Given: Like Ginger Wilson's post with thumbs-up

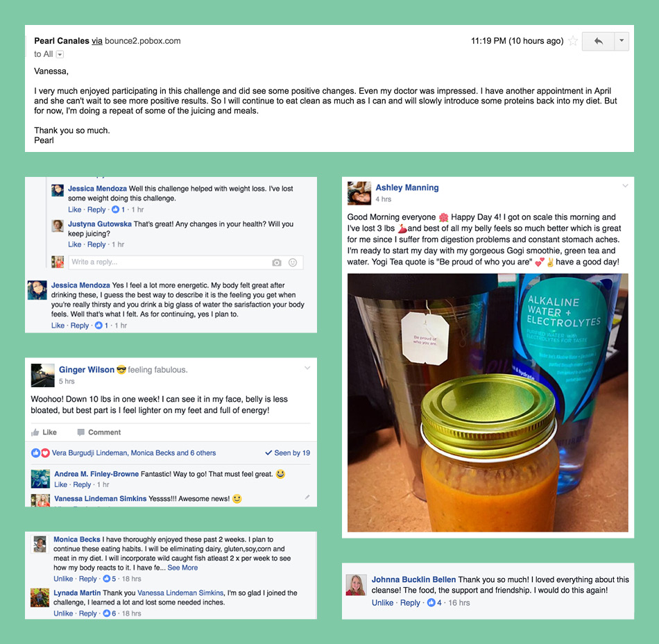Looking at the screenshot, I should click(x=44, y=432).
